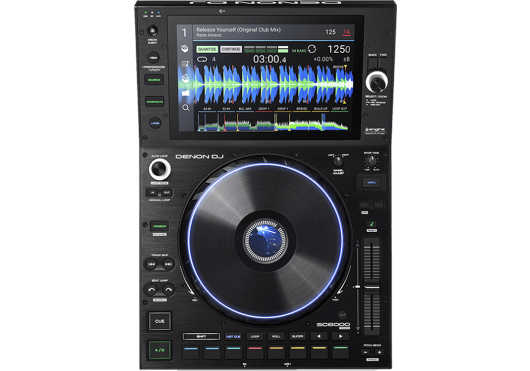Image resolution: width=530 pixels, height=371 pixels.
Task: Tap the search magnifier icon on screen
Action: pos(186,108)
